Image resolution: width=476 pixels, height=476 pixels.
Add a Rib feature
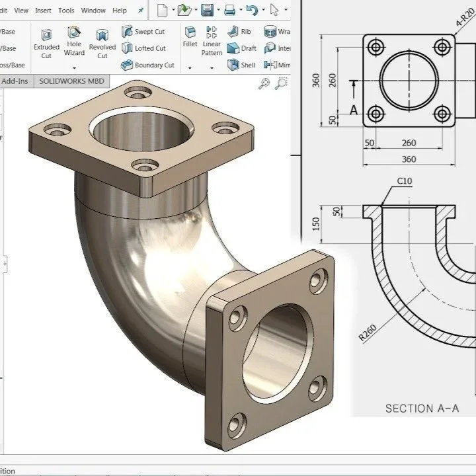[239, 31]
